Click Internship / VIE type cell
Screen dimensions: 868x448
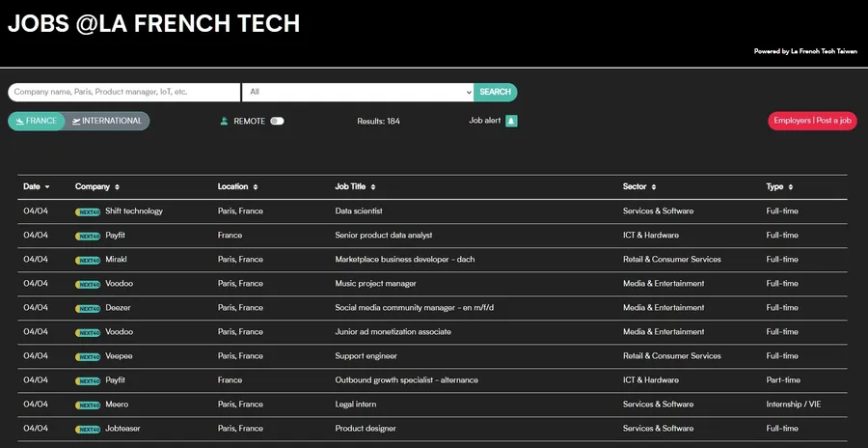click(794, 405)
